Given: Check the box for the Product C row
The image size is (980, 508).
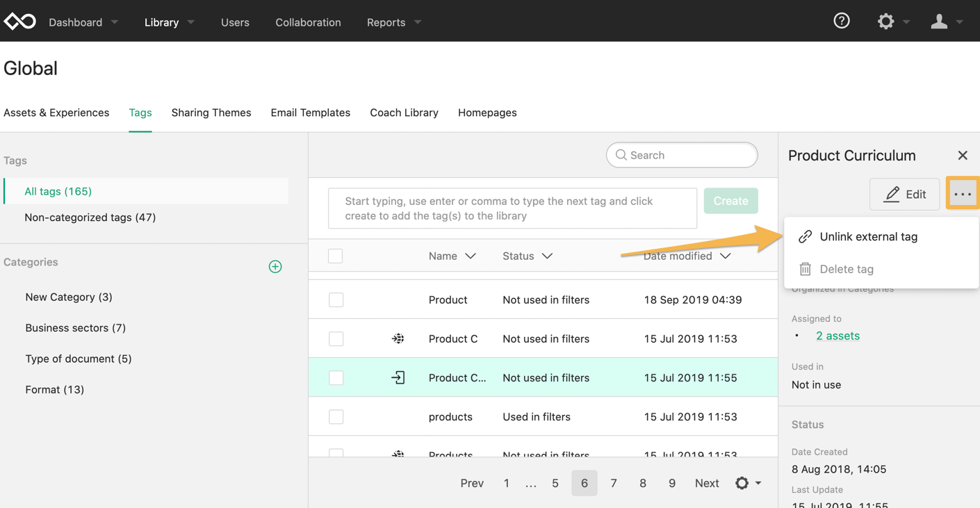Looking at the screenshot, I should point(336,338).
